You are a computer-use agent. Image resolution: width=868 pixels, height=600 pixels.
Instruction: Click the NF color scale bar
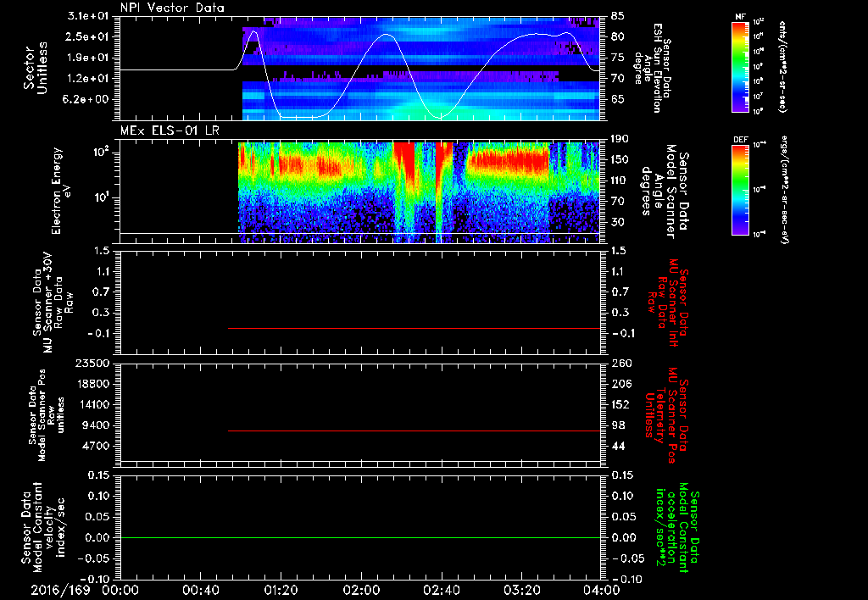point(741,67)
